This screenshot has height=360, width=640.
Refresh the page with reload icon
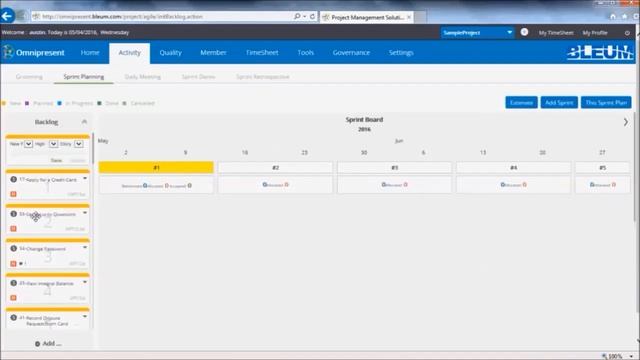click(x=312, y=16)
